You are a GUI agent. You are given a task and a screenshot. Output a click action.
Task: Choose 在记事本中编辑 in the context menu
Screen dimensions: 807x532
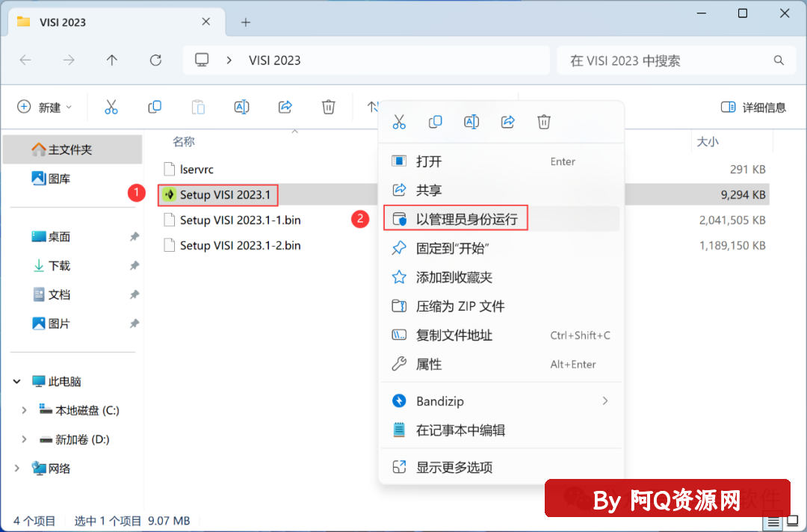tap(501, 430)
